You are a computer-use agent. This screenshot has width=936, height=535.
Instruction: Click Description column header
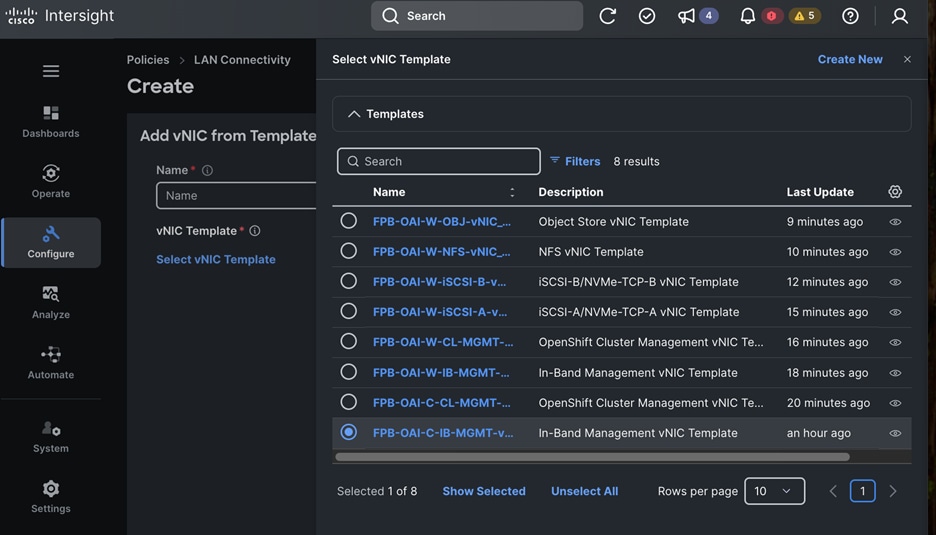tap(571, 192)
